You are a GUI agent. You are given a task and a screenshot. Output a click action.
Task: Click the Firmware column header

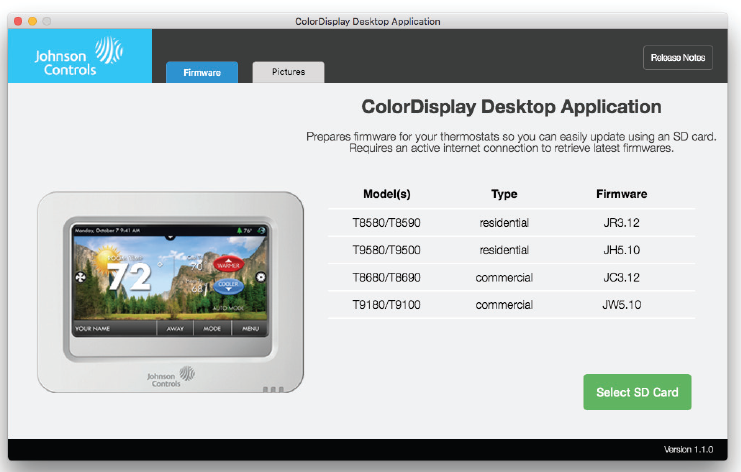click(621, 194)
